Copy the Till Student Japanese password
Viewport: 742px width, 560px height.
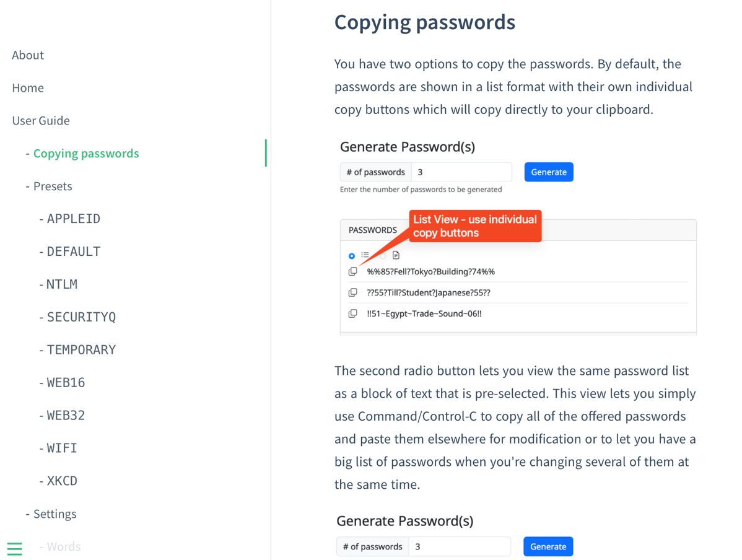(353, 292)
